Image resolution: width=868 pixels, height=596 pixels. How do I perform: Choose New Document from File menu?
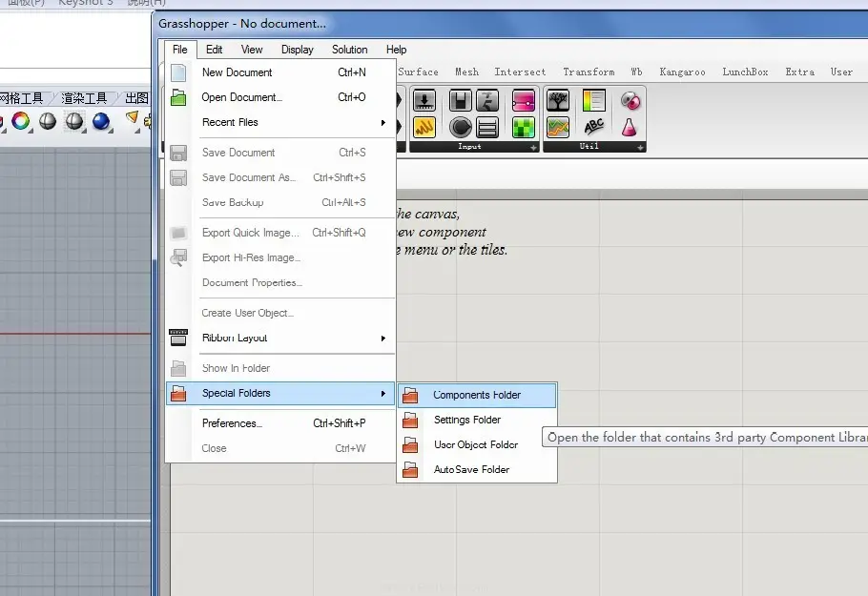click(280, 72)
